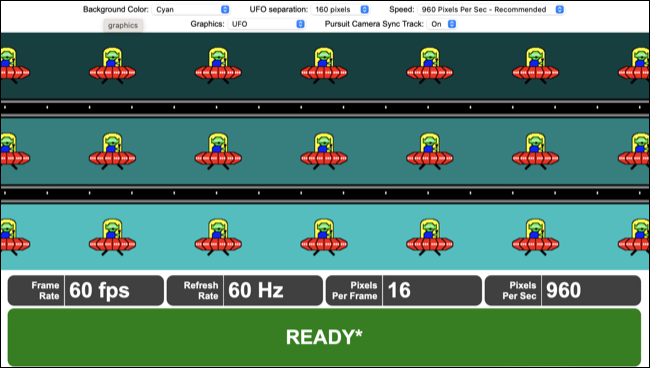
Task: Click the 'Background Color:' label text
Action: [x=116, y=9]
